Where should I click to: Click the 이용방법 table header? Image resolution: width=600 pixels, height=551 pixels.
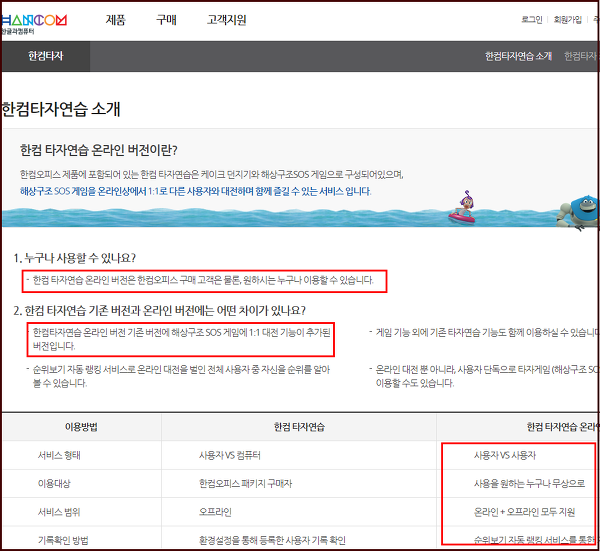[81, 427]
